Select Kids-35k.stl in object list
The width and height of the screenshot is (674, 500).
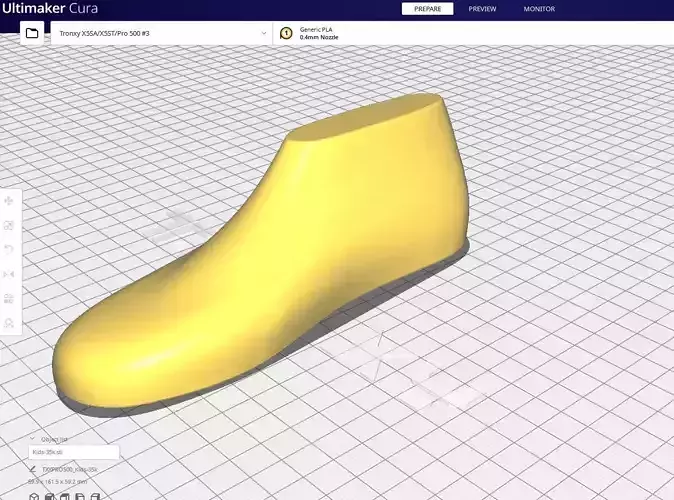click(74, 452)
